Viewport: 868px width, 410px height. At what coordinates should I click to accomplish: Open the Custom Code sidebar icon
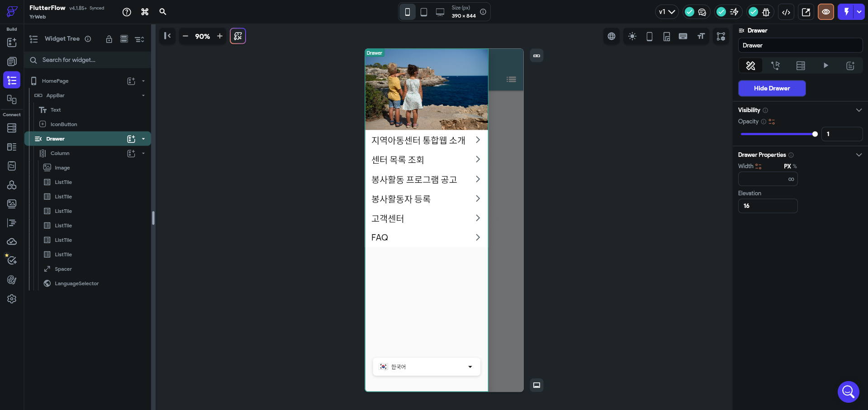12,223
